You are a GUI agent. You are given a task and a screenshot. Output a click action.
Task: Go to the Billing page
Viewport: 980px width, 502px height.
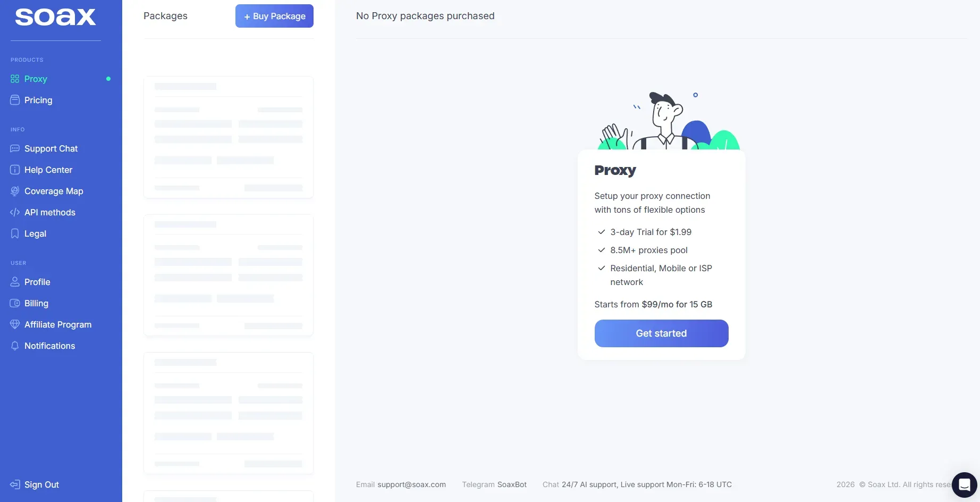36,304
